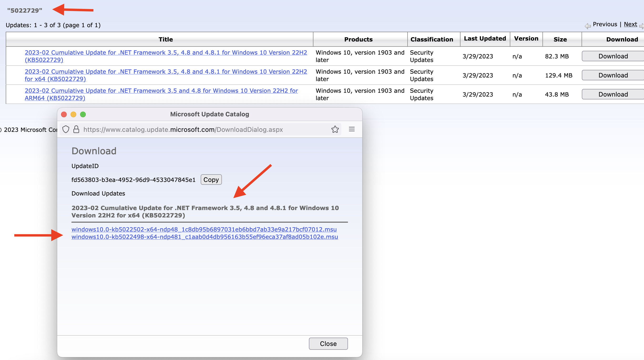Go to the Next results page
This screenshot has width=644, height=360.
pyautogui.click(x=630, y=24)
